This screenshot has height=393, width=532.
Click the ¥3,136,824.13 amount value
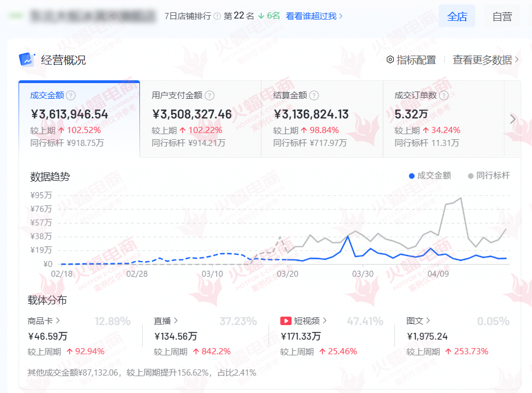311,115
